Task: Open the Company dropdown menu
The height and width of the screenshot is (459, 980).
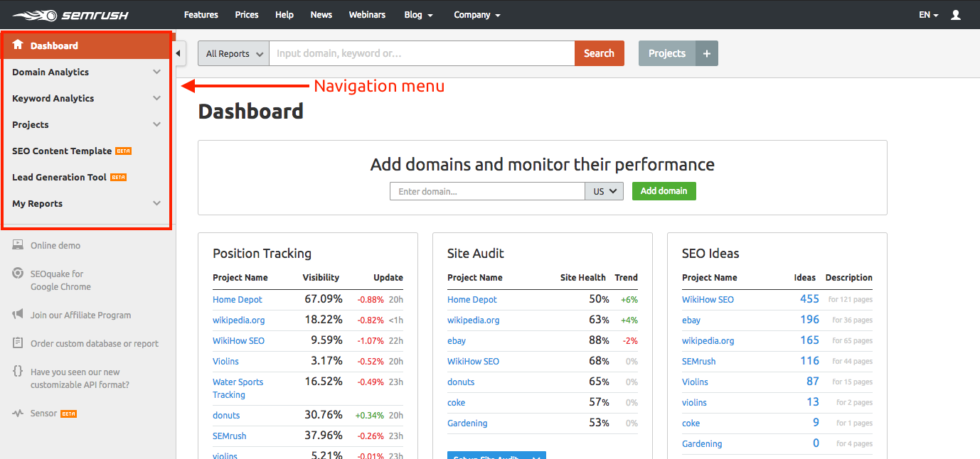Action: coord(477,15)
